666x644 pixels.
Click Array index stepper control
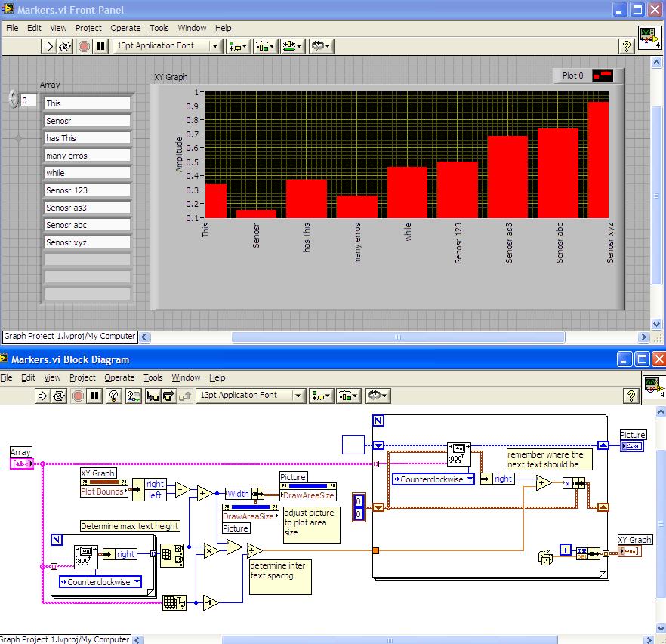click(14, 99)
